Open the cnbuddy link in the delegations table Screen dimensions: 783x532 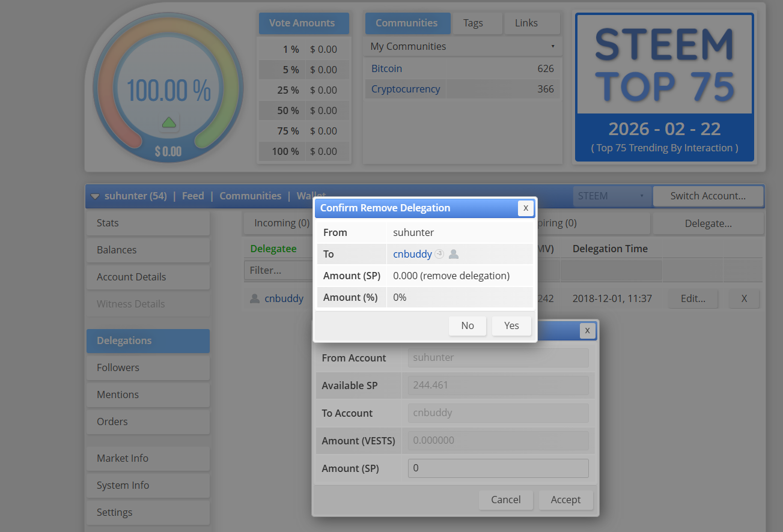pos(284,298)
